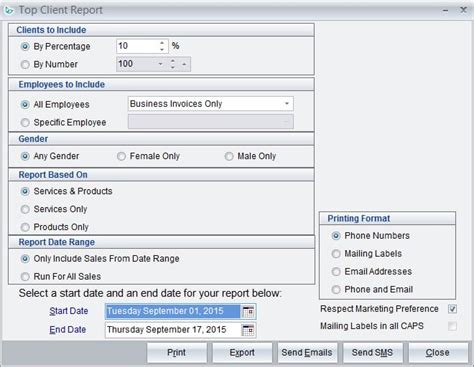The height and width of the screenshot is (367, 474).
Task: Click the Start Date label
Action: point(69,311)
